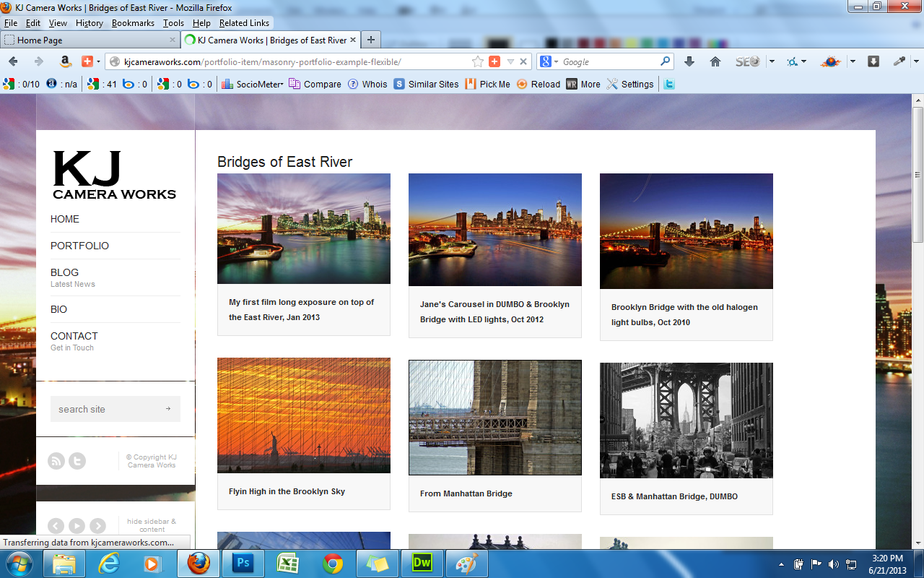Open the Edit menu
The height and width of the screenshot is (578, 924).
tap(33, 23)
